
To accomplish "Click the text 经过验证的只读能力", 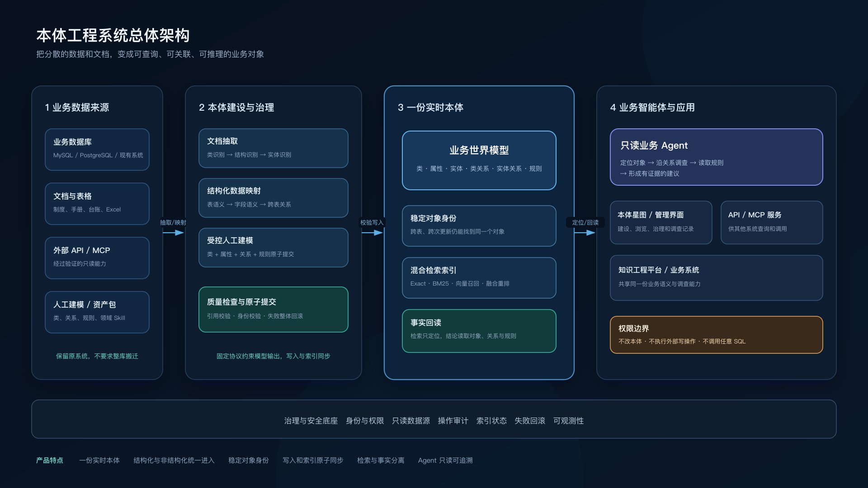I will click(x=80, y=264).
